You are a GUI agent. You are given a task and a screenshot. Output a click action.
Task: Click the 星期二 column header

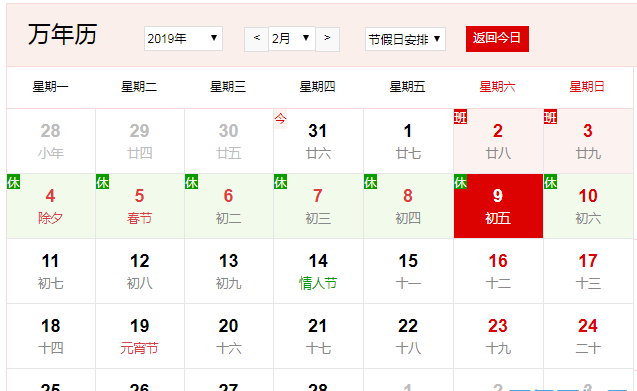[139, 87]
